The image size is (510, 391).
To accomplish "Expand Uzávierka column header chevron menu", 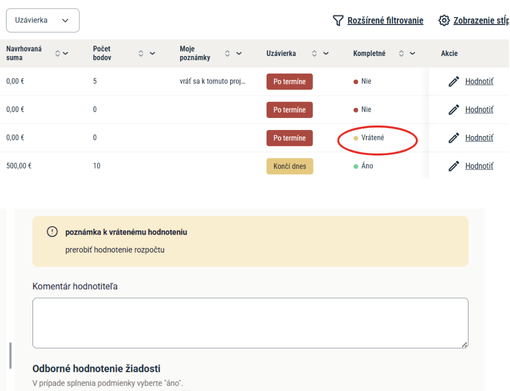I will 326,53.
